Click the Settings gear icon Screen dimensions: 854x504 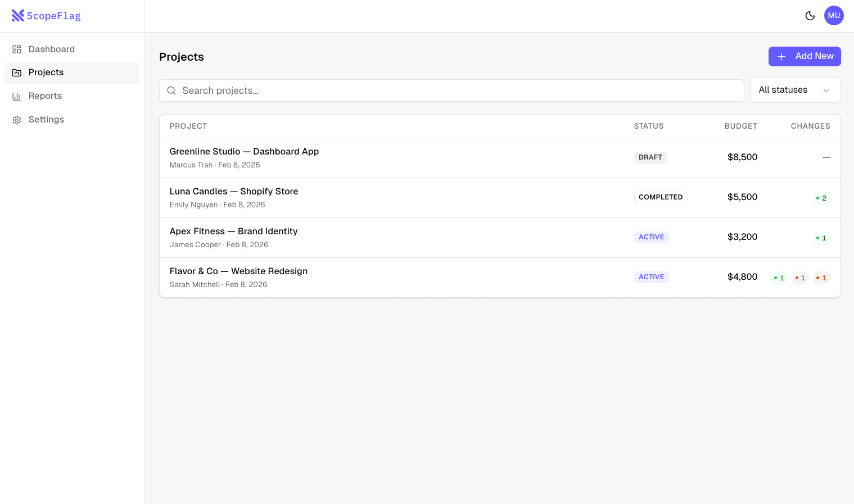pyautogui.click(x=17, y=120)
